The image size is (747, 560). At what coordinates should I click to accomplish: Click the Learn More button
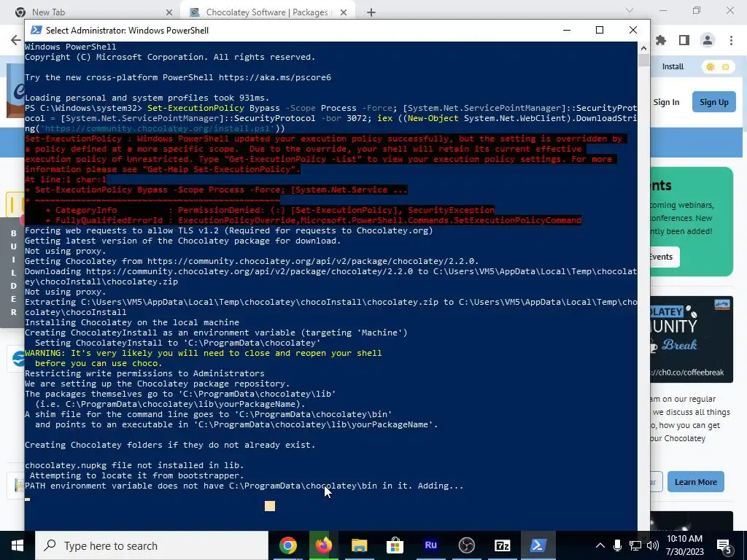point(695,482)
